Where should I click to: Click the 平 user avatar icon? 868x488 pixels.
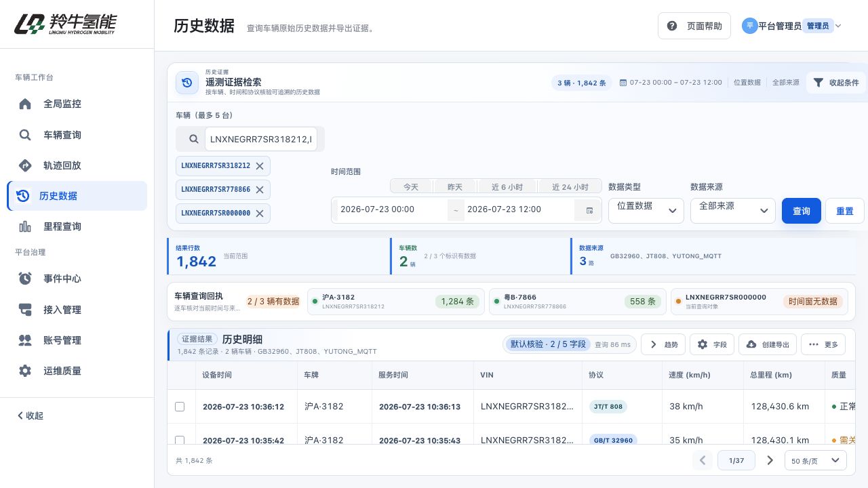749,26
